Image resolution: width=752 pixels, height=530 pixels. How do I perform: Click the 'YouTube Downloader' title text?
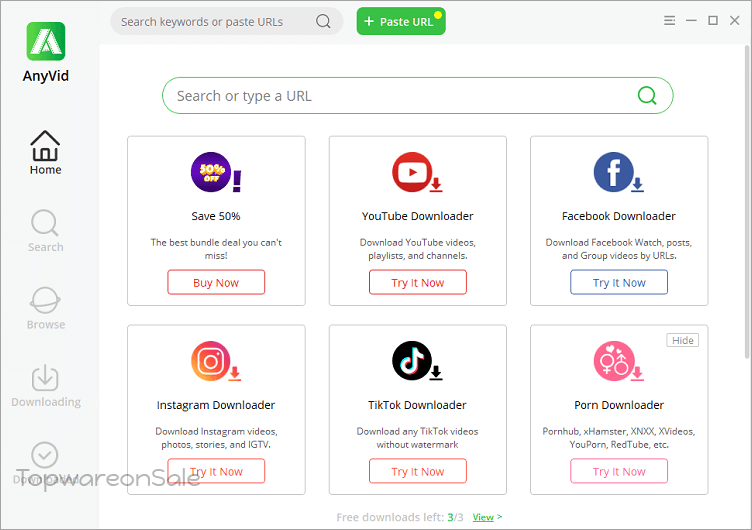coord(417,216)
